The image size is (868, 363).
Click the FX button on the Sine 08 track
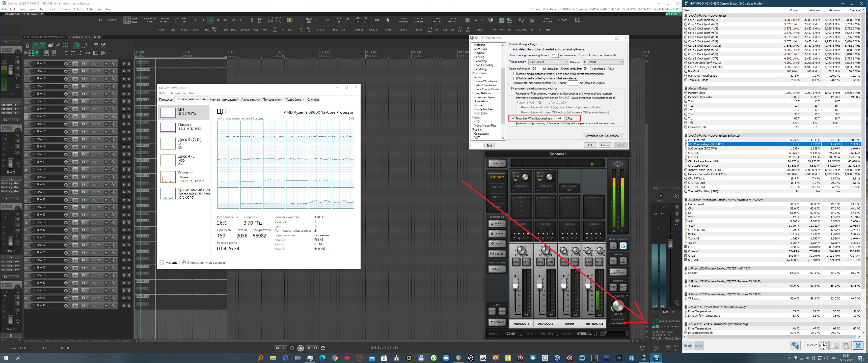[84, 64]
